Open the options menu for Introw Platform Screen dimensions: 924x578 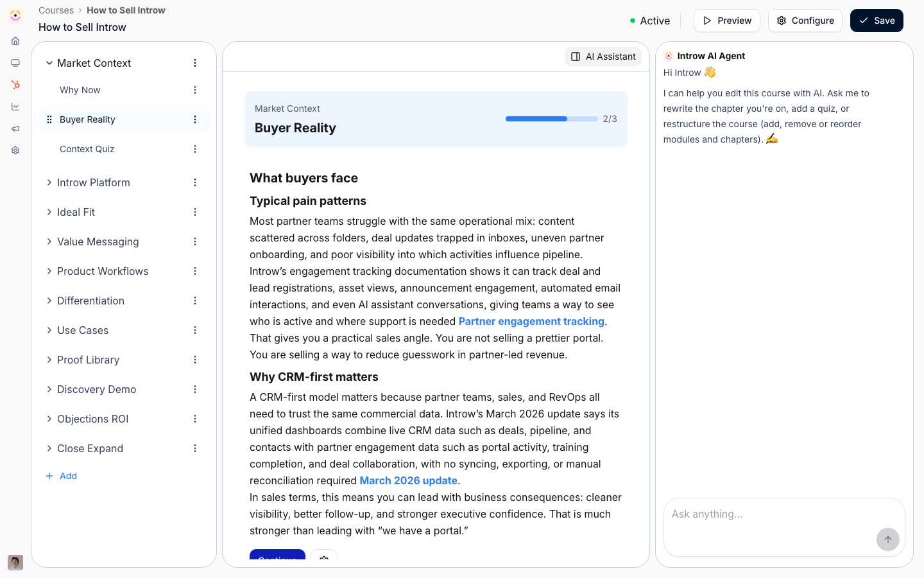(195, 182)
